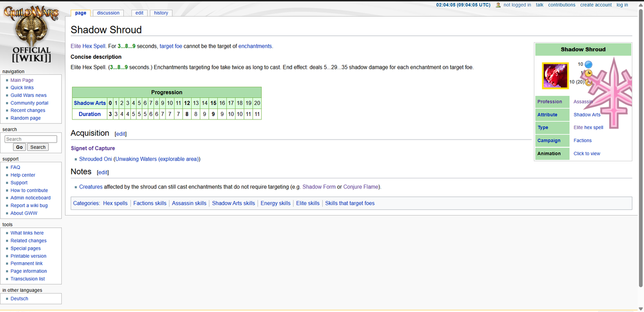Screen dimensions: 644x312
Task: Open Shrouded Oni link
Action: [x=96, y=159]
